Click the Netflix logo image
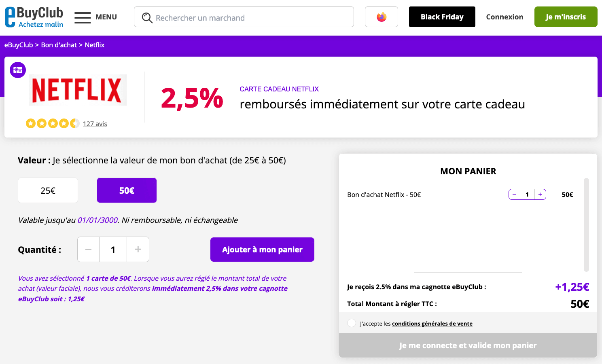The width and height of the screenshot is (602, 364). (x=78, y=90)
